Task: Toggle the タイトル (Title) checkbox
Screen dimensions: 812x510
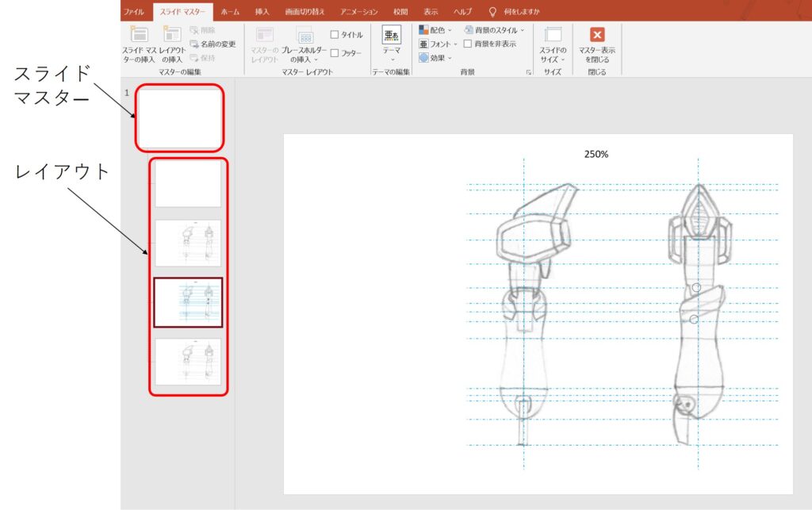Action: pos(335,35)
